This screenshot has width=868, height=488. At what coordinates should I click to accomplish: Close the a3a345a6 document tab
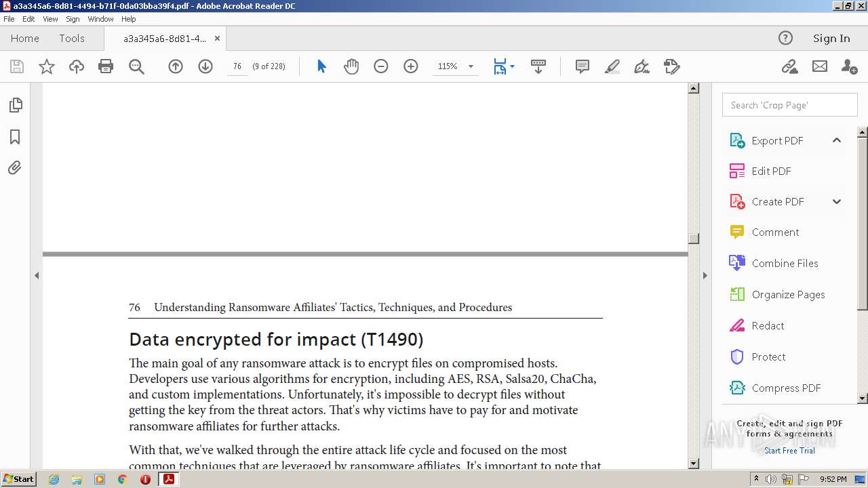coord(217,38)
